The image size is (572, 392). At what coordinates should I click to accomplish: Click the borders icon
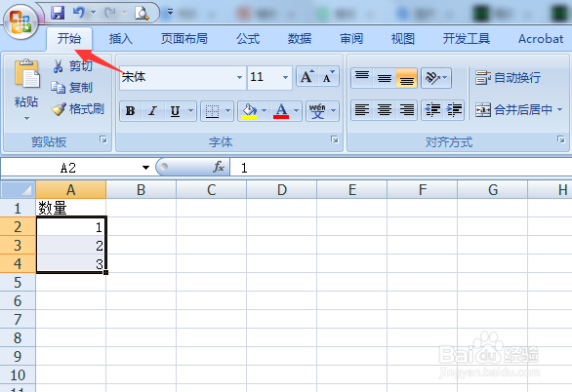pos(212,111)
